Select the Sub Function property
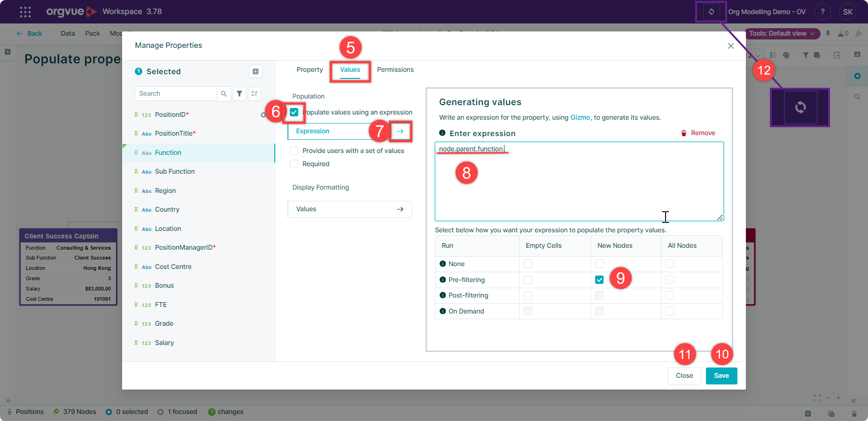 [199, 171]
